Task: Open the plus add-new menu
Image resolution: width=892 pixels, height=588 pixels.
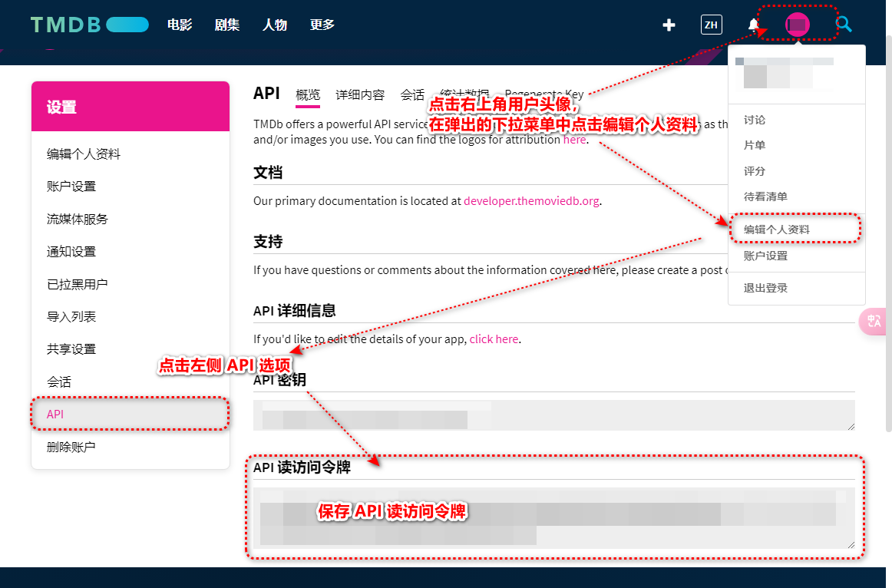Action: tap(669, 25)
